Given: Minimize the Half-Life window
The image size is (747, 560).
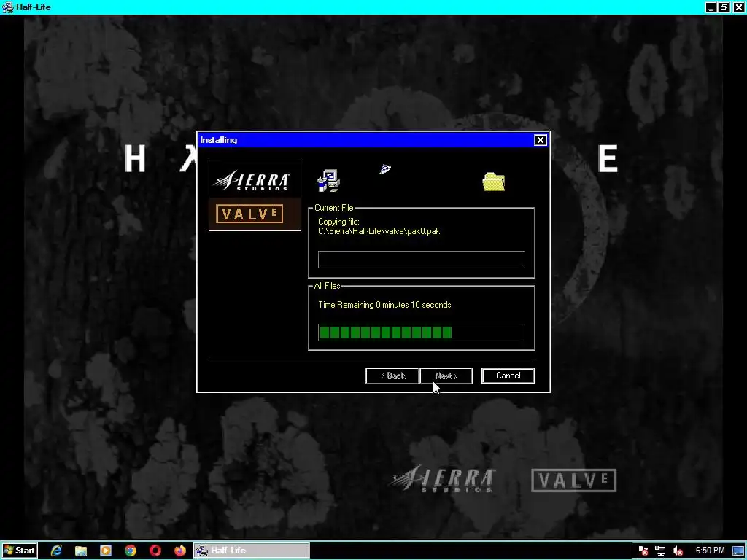Looking at the screenshot, I should (x=711, y=7).
